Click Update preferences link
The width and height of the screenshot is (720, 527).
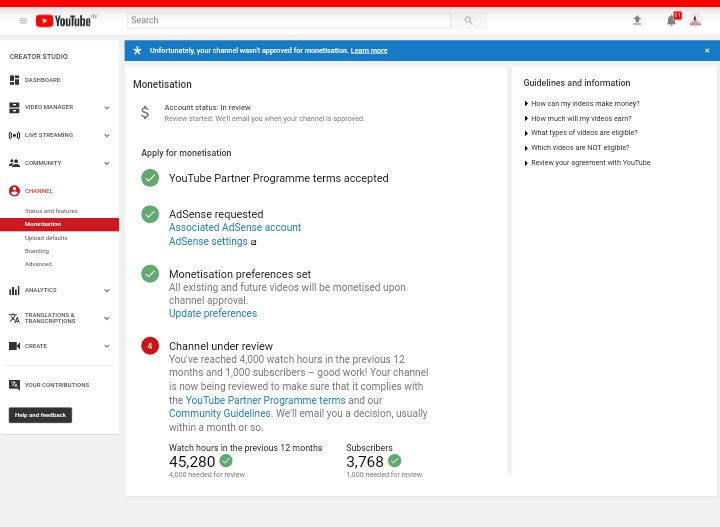pyautogui.click(x=213, y=313)
